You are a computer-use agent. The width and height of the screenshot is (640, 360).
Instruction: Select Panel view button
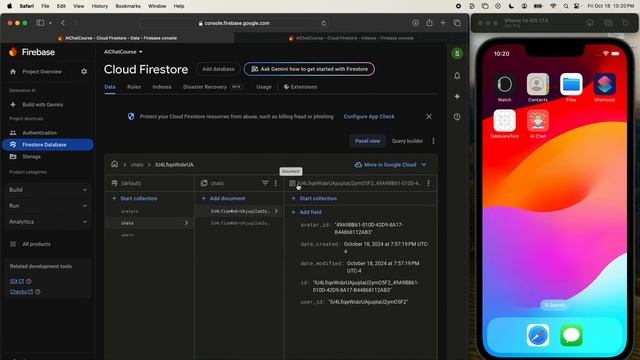pyautogui.click(x=367, y=141)
